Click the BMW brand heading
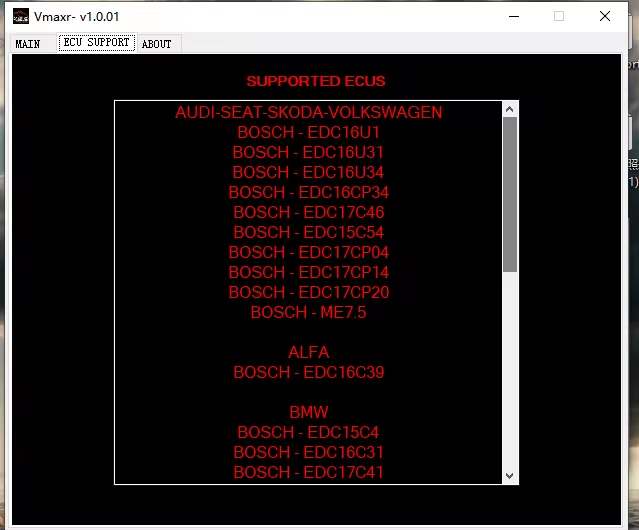 [308, 412]
